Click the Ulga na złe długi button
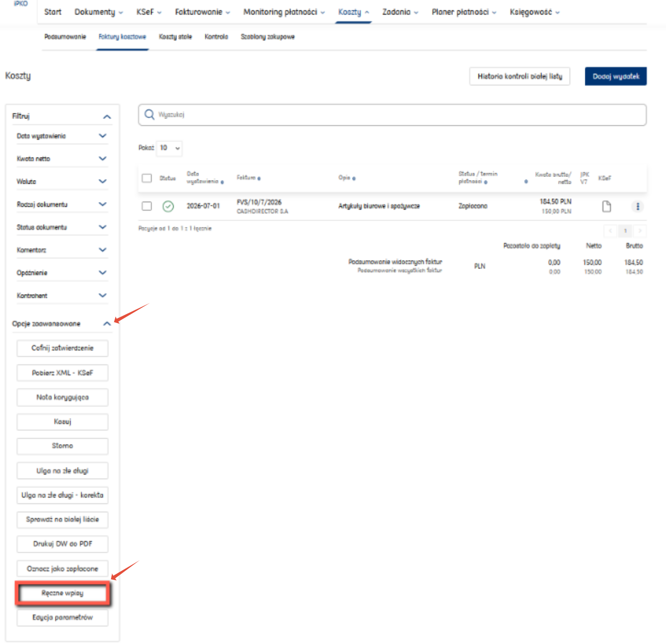 pos(62,471)
